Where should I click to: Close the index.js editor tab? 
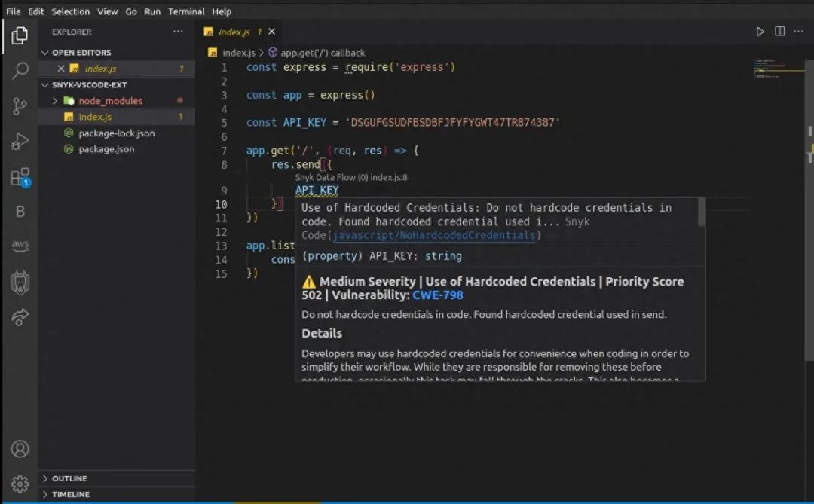click(272, 32)
